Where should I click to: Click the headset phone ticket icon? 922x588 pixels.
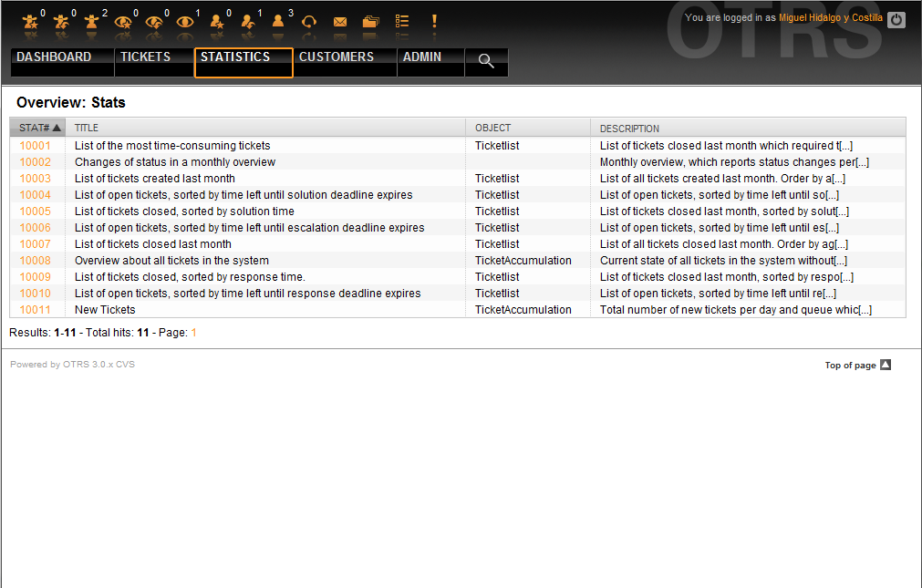click(309, 22)
